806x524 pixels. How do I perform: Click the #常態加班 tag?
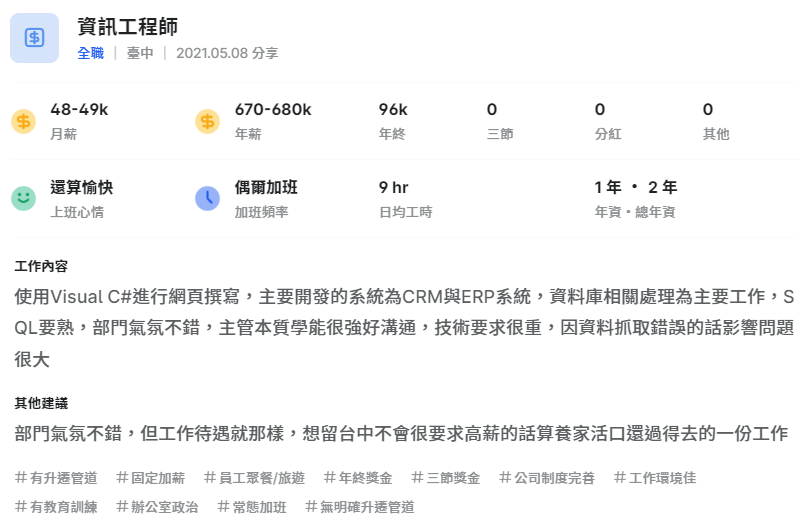click(x=252, y=507)
